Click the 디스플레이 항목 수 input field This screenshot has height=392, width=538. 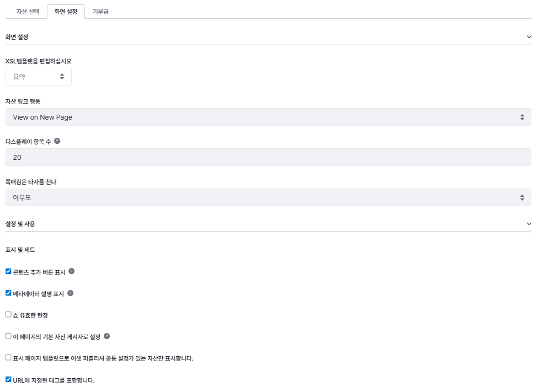pyautogui.click(x=268, y=157)
